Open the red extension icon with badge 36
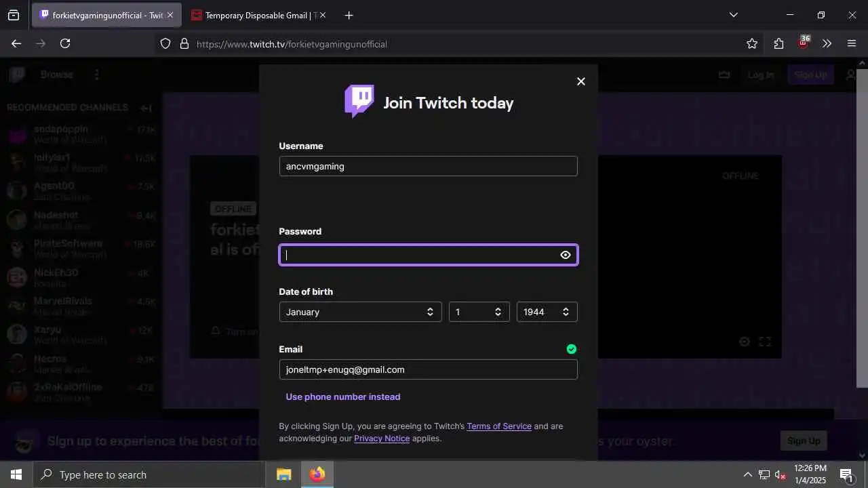This screenshot has height=488, width=868. click(x=804, y=42)
